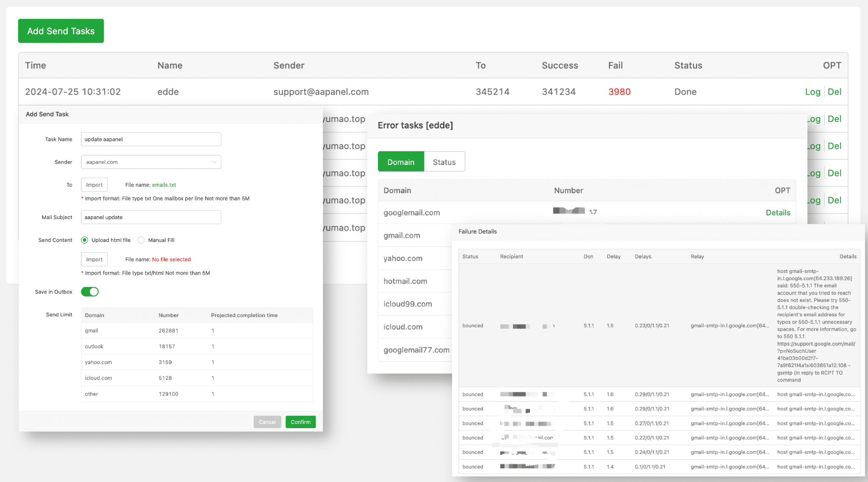Screen dimensions: 868x482
Task: Click yahoo.com send limit number 3159
Action: coord(165,362)
